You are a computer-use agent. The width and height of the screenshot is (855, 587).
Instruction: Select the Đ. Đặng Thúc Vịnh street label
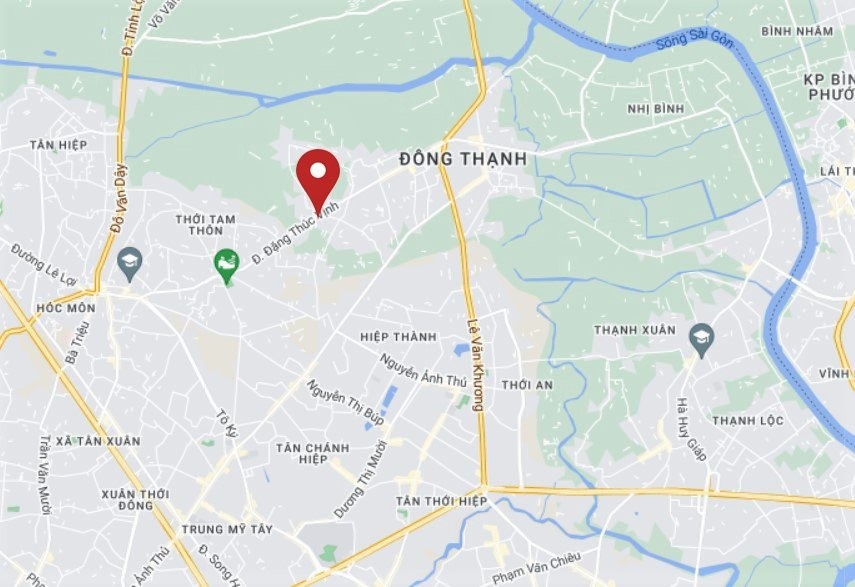[295, 233]
